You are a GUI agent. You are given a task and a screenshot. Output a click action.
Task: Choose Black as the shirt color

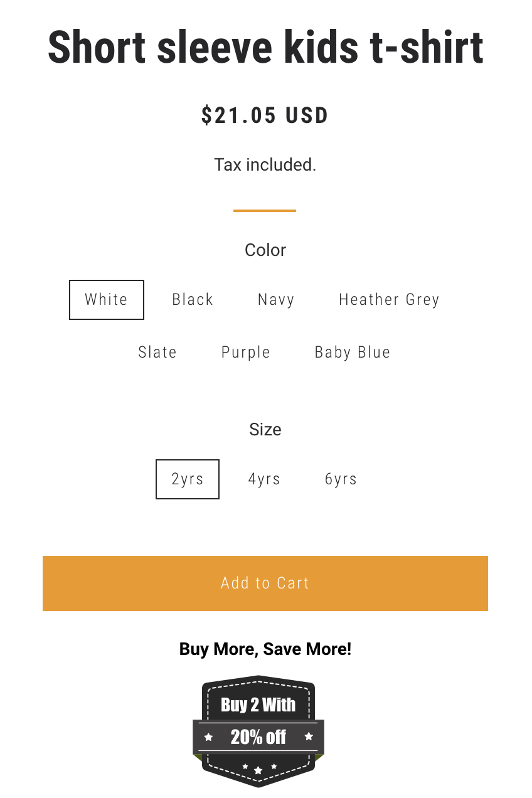click(x=193, y=300)
